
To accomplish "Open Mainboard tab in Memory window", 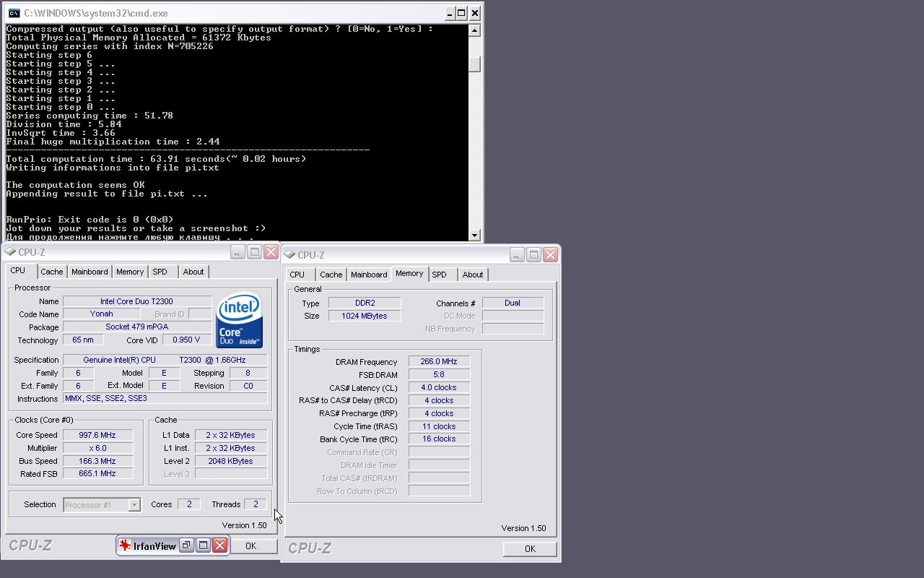I will [369, 275].
